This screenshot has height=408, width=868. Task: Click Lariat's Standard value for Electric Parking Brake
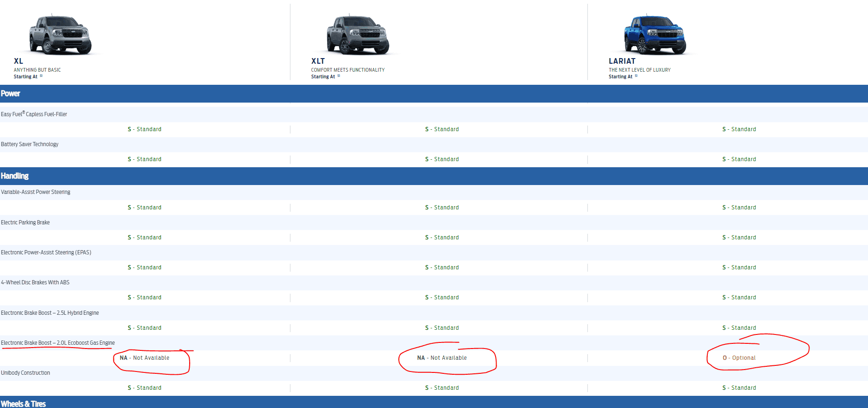(x=739, y=237)
